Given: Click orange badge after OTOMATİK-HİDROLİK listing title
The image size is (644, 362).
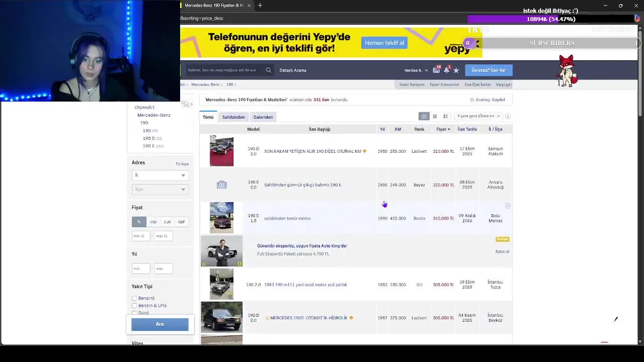Looking at the screenshot, I should pyautogui.click(x=351, y=318).
